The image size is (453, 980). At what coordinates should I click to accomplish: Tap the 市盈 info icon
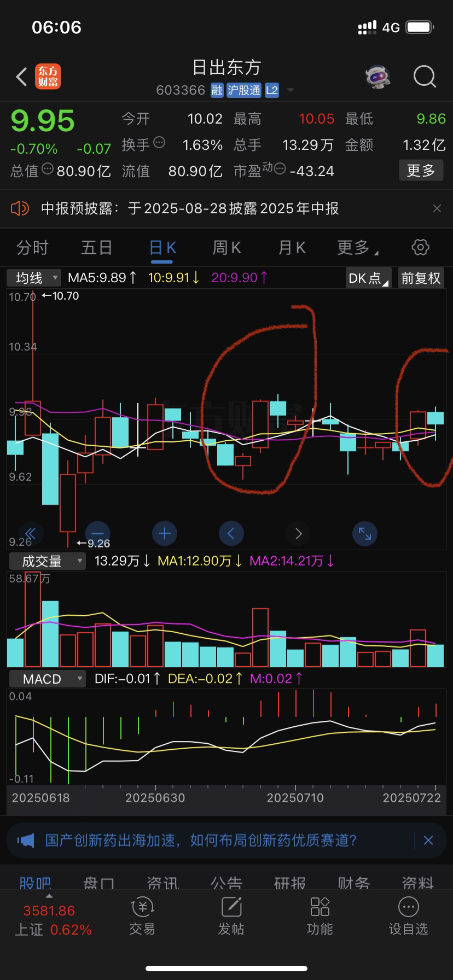tap(280, 169)
